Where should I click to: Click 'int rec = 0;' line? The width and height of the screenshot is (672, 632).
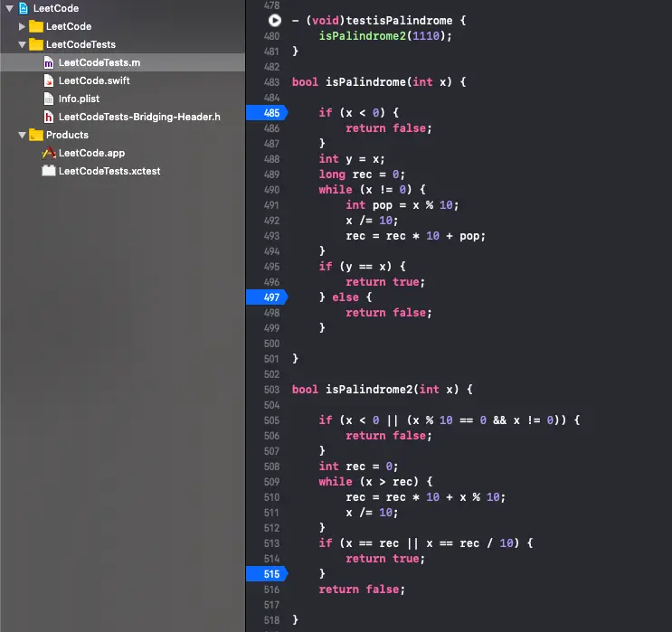tap(358, 467)
